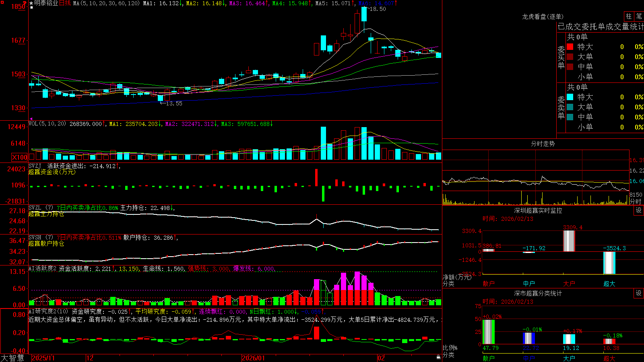644x362 pixels.
Task: Click the lock icon at timeline end
Action: point(438,357)
